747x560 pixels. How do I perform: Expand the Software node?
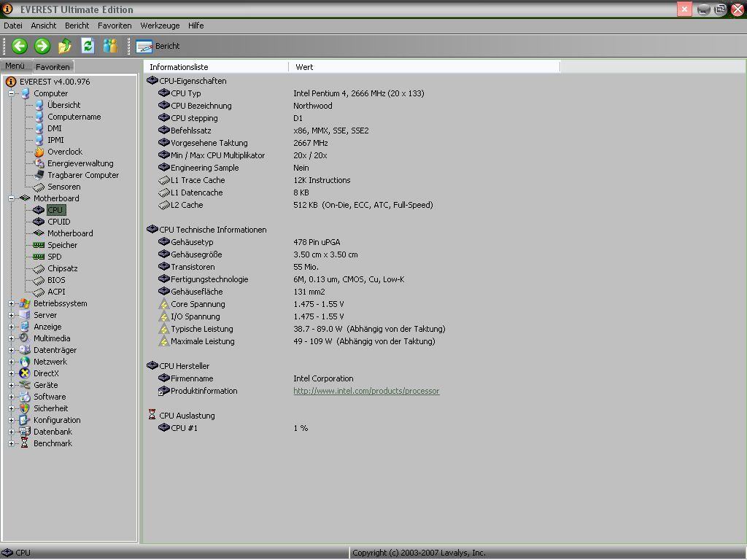coord(11,397)
